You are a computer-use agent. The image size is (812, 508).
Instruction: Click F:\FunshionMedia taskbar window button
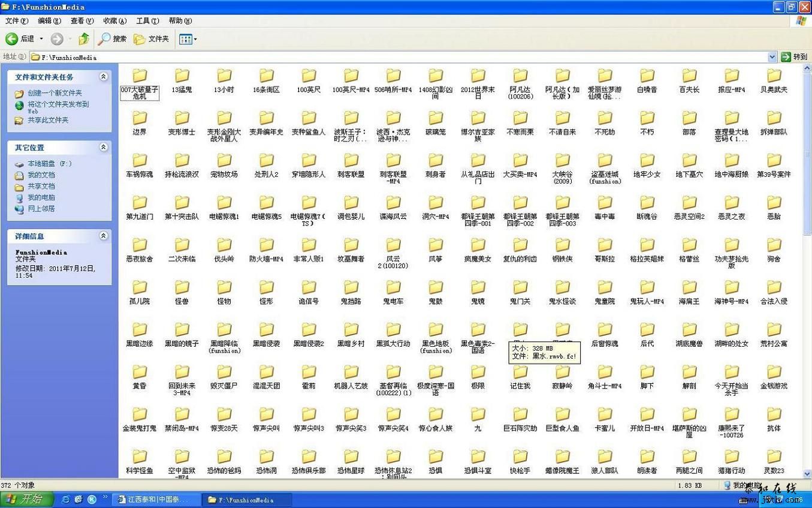coord(246,500)
